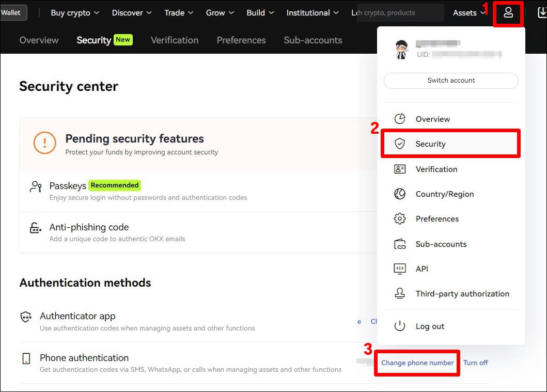This screenshot has height=392, width=547.
Task: Click the Wallet button
Action: pyautogui.click(x=13, y=12)
